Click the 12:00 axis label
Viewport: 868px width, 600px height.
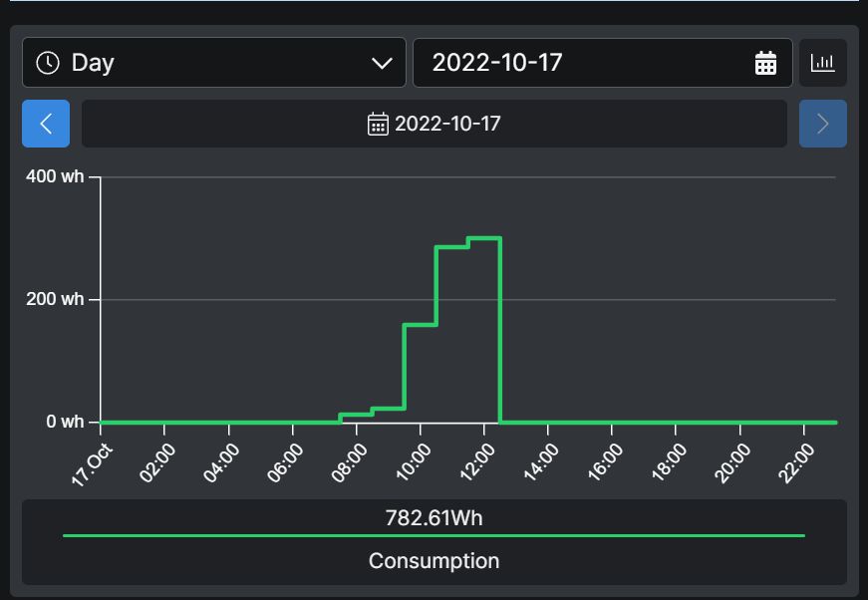pyautogui.click(x=477, y=462)
